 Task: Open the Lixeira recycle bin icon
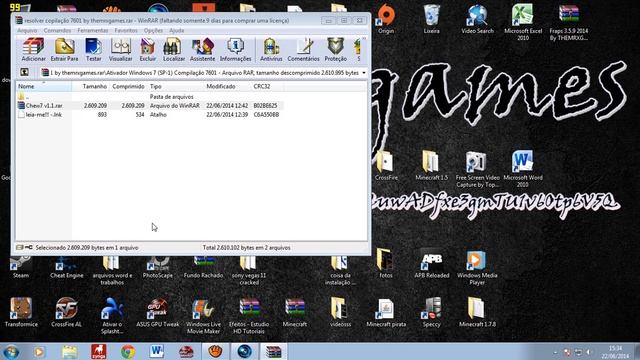(431, 19)
